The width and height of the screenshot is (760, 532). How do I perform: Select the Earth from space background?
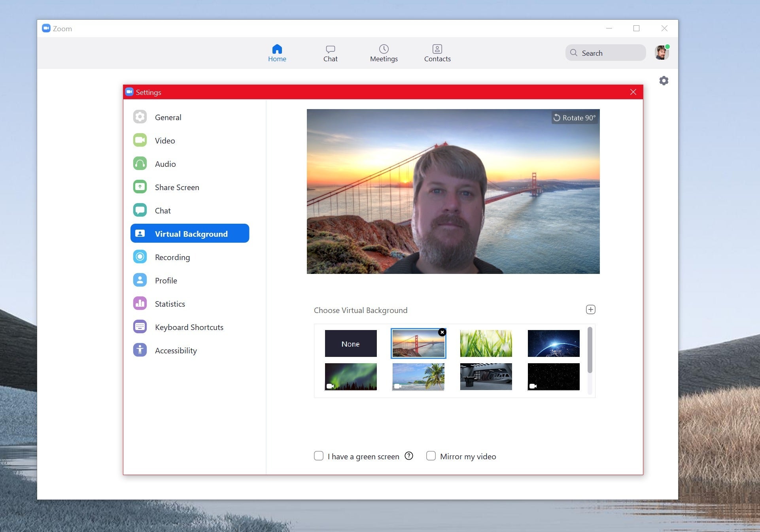[553, 343]
